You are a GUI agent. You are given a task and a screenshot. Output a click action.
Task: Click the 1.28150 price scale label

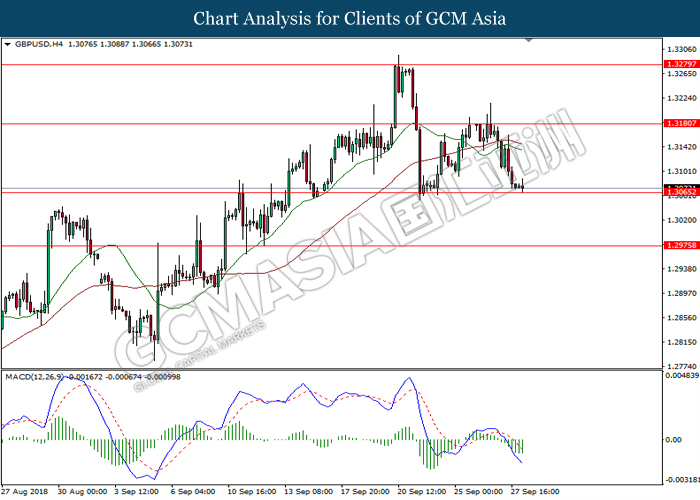pos(682,342)
